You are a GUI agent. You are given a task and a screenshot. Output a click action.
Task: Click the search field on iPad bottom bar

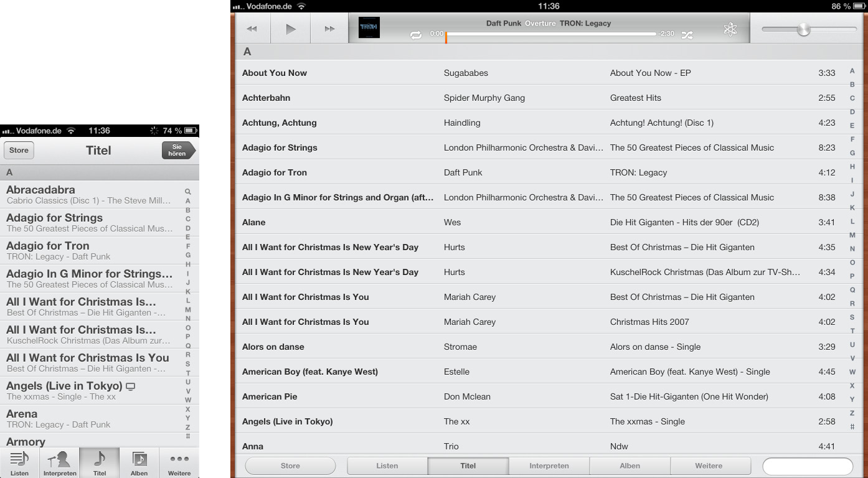point(808,466)
